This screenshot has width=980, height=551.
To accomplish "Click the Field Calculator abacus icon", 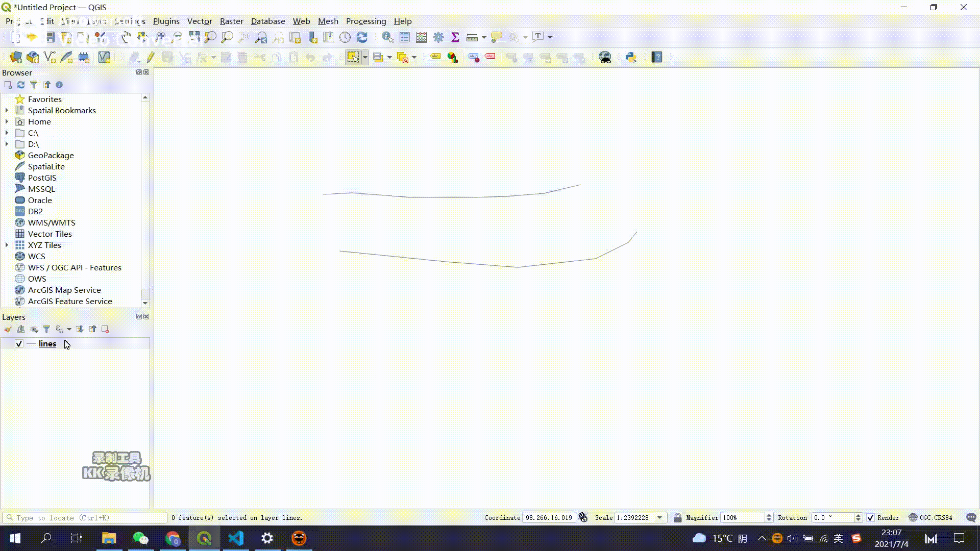I will click(x=422, y=37).
